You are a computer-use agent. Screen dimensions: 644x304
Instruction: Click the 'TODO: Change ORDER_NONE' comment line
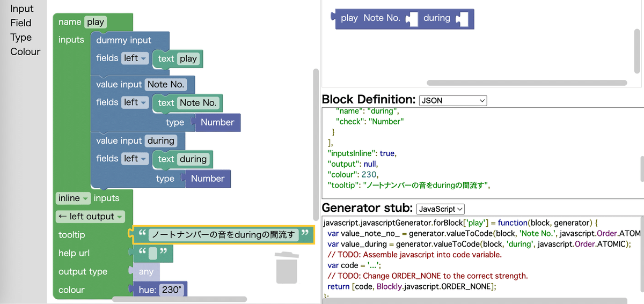(x=427, y=276)
